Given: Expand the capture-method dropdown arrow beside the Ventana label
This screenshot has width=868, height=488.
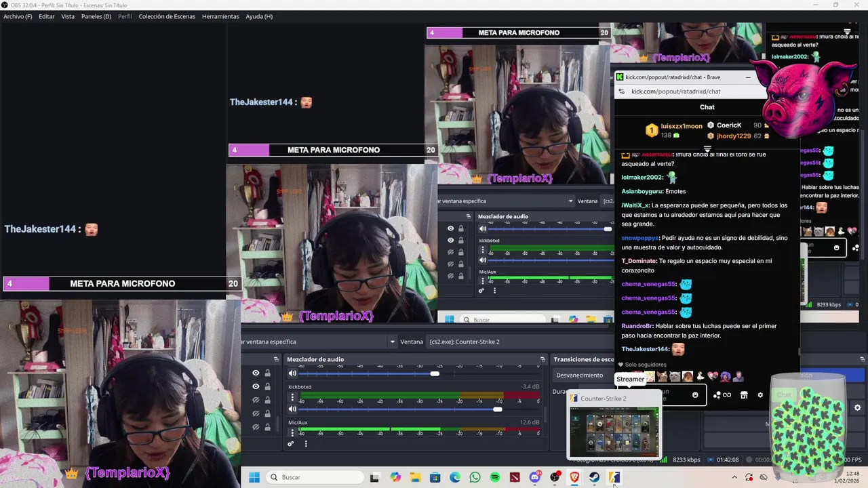Looking at the screenshot, I should pyautogui.click(x=392, y=342).
